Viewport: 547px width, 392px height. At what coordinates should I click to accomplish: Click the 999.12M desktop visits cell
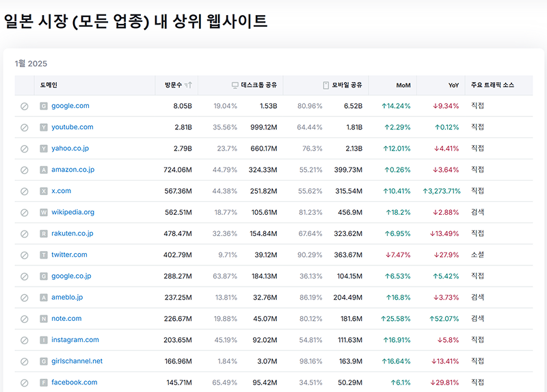pyautogui.click(x=263, y=127)
